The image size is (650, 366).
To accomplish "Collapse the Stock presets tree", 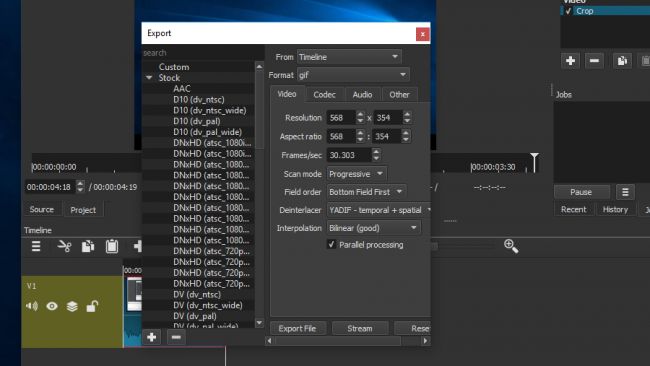I will click(x=149, y=78).
